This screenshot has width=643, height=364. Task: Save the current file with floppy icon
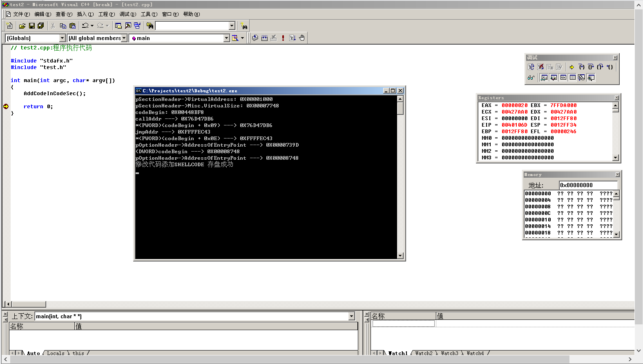coord(31,26)
